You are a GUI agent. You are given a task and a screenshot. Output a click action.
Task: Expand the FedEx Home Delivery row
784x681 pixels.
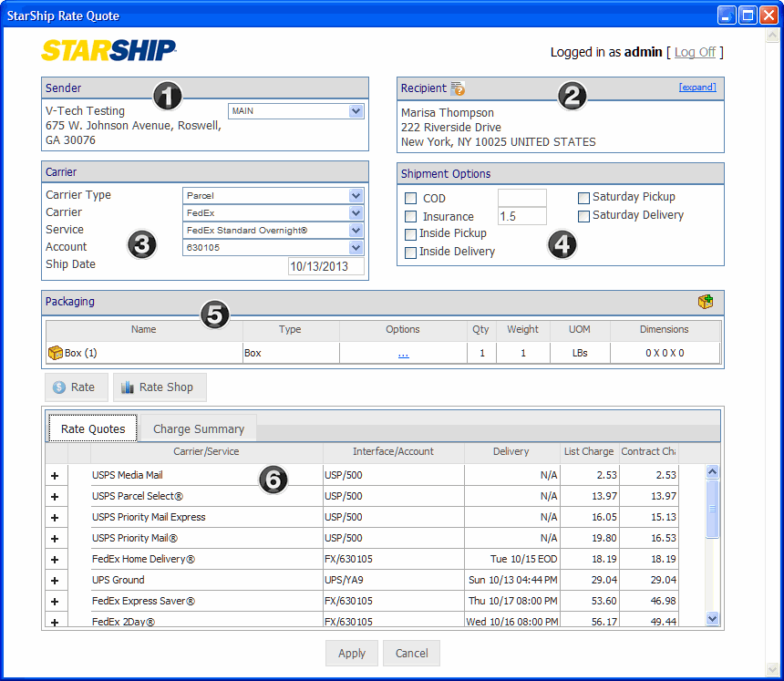coord(55,560)
